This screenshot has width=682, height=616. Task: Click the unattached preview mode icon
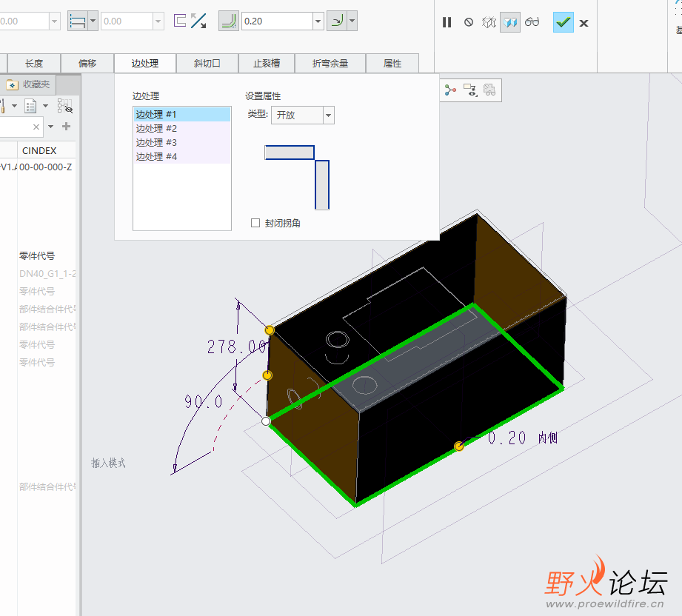tap(489, 22)
